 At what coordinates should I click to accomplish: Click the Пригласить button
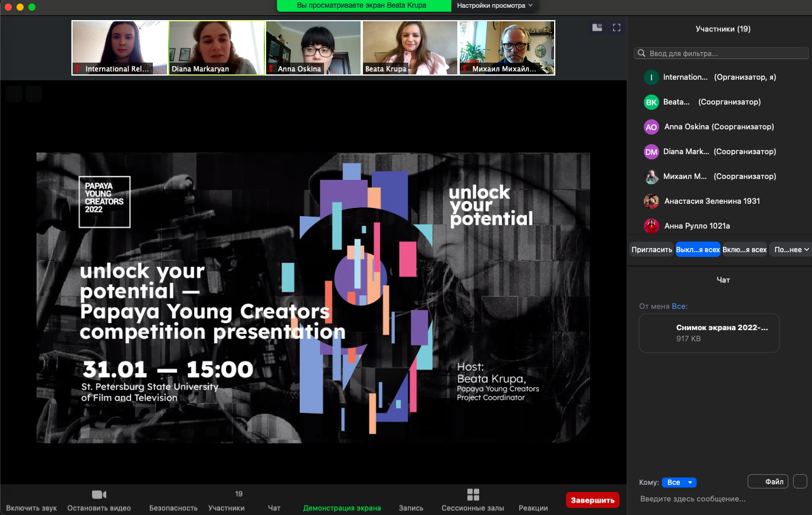651,250
